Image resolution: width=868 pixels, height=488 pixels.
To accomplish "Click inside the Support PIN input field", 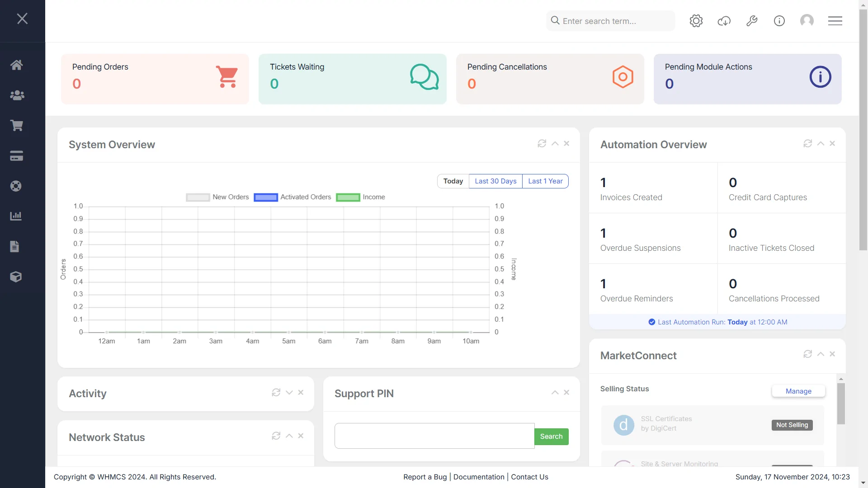I will 434,436.
